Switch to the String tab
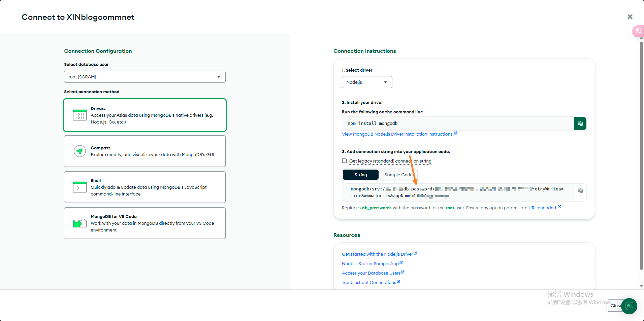This screenshot has width=644, height=321. pyautogui.click(x=361, y=175)
